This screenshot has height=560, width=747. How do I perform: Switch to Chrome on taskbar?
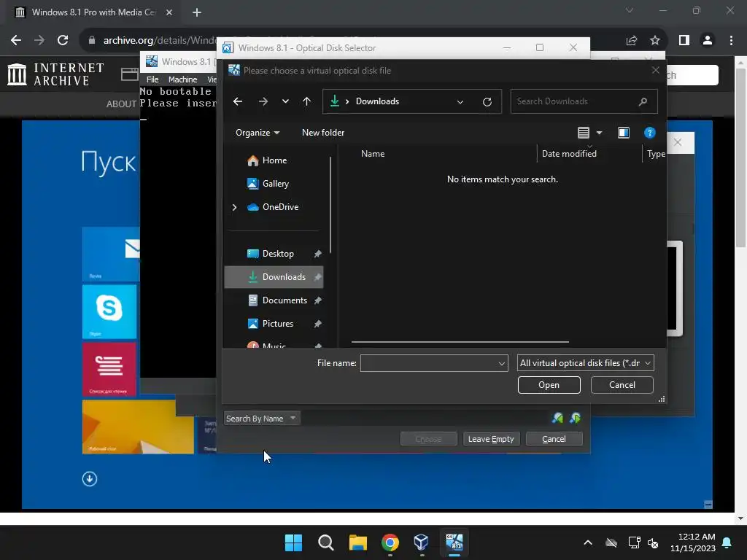pyautogui.click(x=390, y=542)
